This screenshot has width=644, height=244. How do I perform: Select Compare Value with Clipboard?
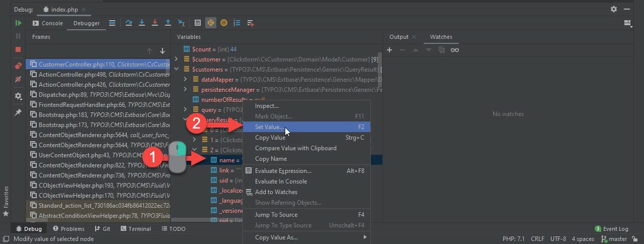(x=306, y=148)
